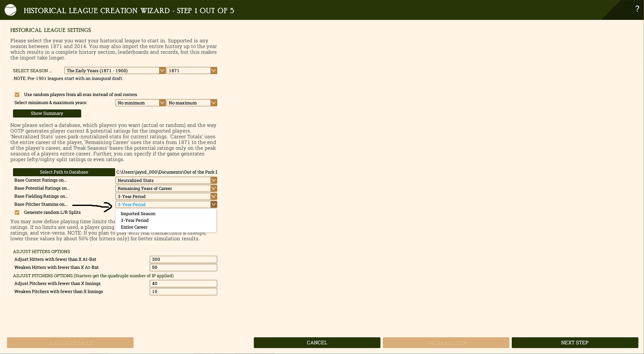Cancel the league creation wizard
This screenshot has width=644, height=354.
pyautogui.click(x=317, y=342)
